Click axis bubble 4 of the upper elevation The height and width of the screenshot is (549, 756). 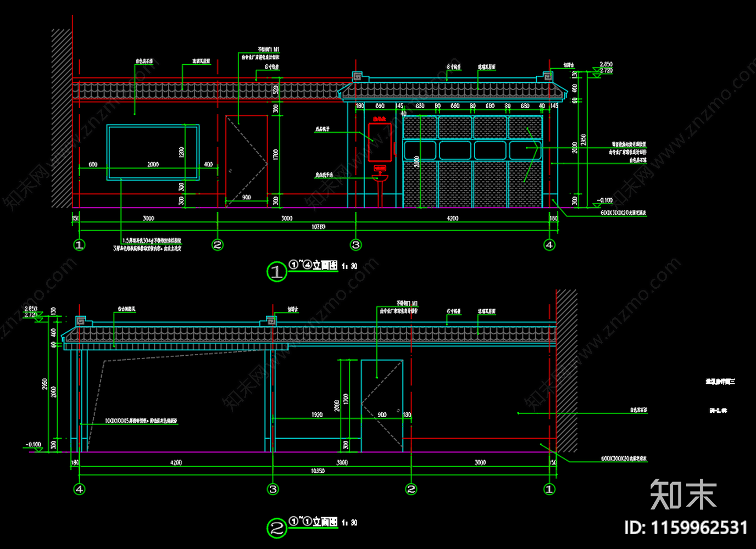coord(549,245)
